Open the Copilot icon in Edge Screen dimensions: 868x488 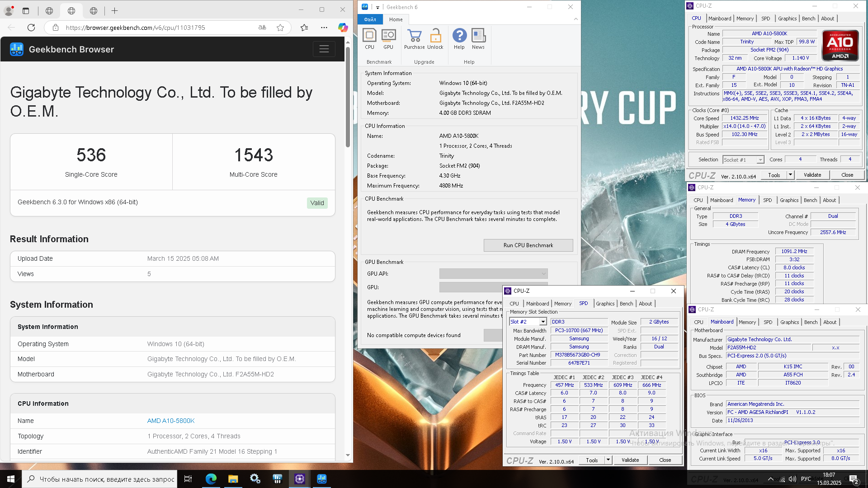tap(343, 28)
